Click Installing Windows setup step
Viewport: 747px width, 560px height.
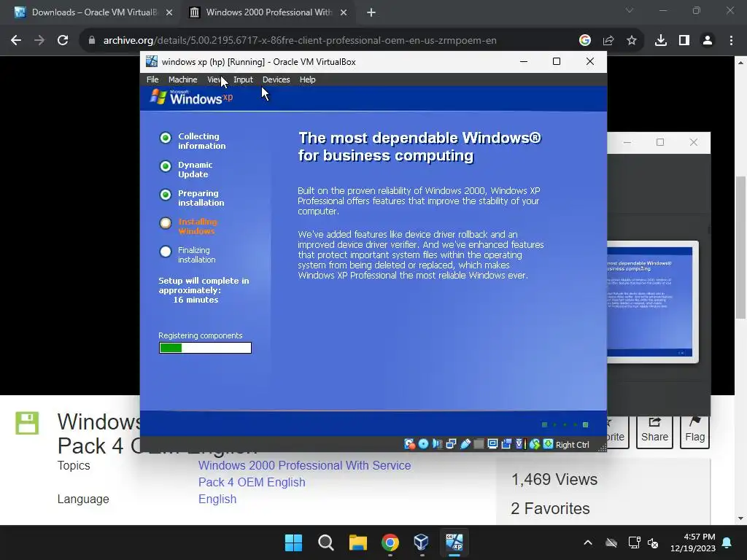(188, 226)
